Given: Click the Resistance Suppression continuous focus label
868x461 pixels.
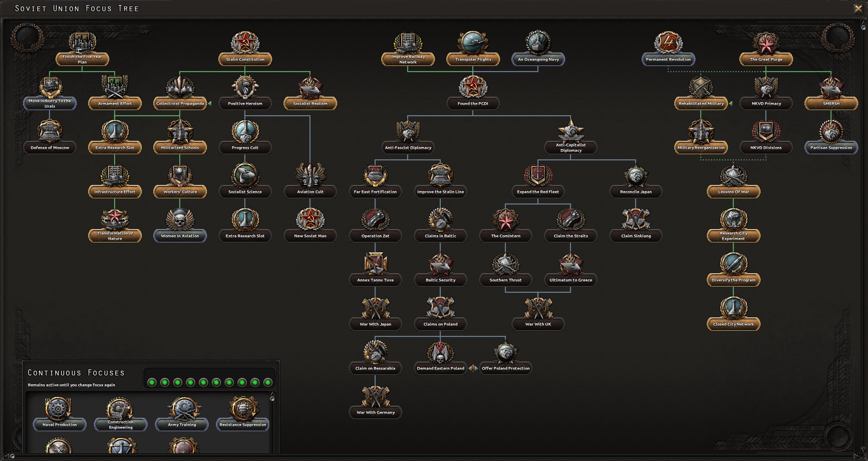Looking at the screenshot, I should point(243,425).
